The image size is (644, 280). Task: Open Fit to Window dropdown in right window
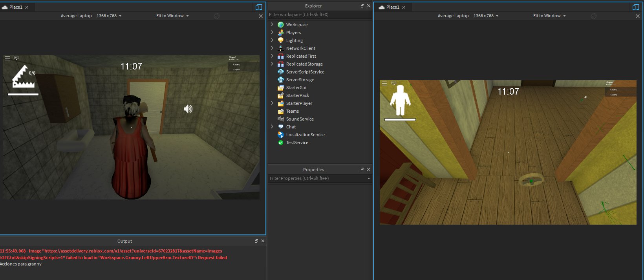(x=549, y=16)
